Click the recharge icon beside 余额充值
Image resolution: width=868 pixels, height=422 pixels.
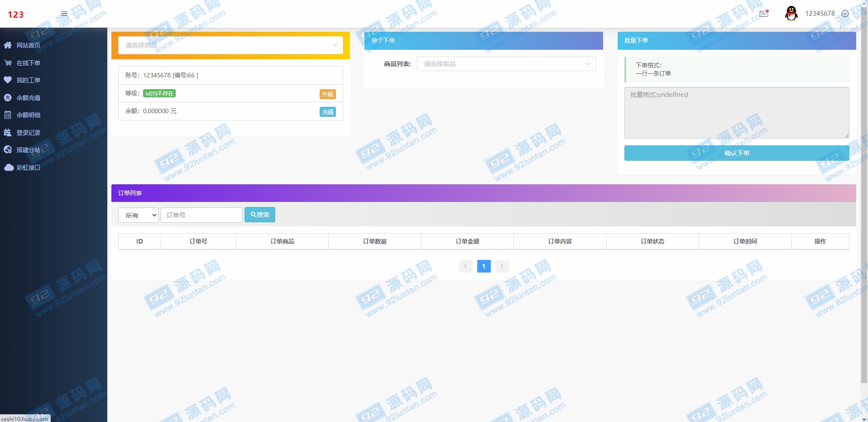click(8, 98)
